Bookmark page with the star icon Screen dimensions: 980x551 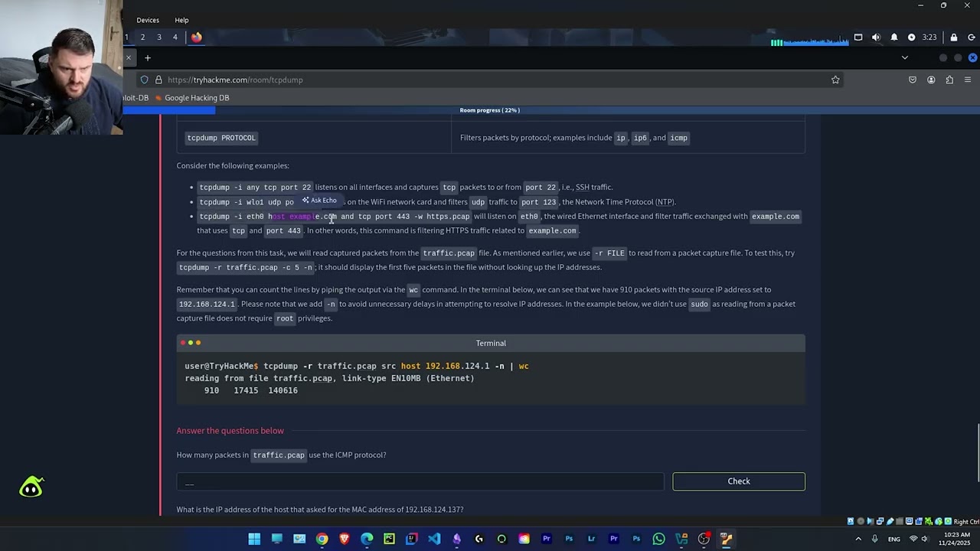coord(835,80)
